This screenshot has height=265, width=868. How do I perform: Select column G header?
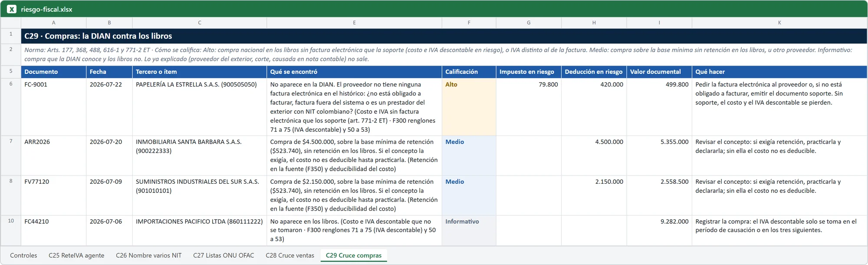529,23
